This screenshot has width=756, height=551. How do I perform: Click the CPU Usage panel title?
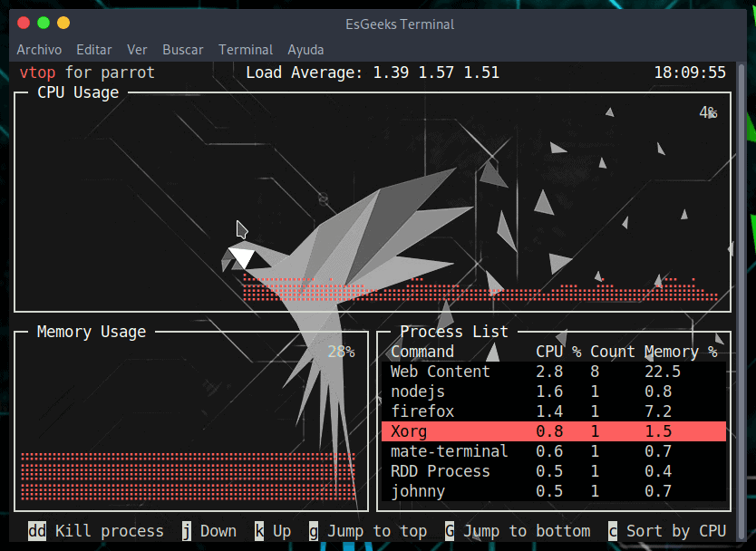pos(78,92)
